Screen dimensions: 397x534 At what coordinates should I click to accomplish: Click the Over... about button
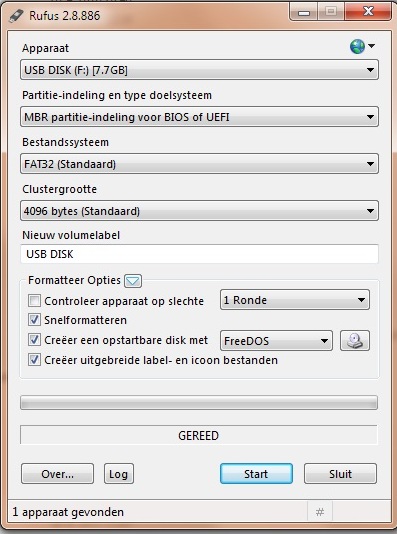tap(58, 474)
